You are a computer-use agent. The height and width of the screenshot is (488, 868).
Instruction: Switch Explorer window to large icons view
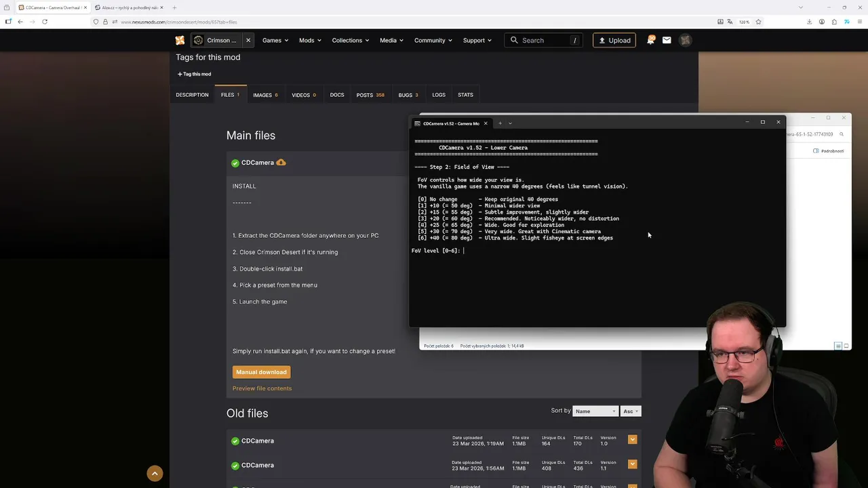click(x=846, y=346)
